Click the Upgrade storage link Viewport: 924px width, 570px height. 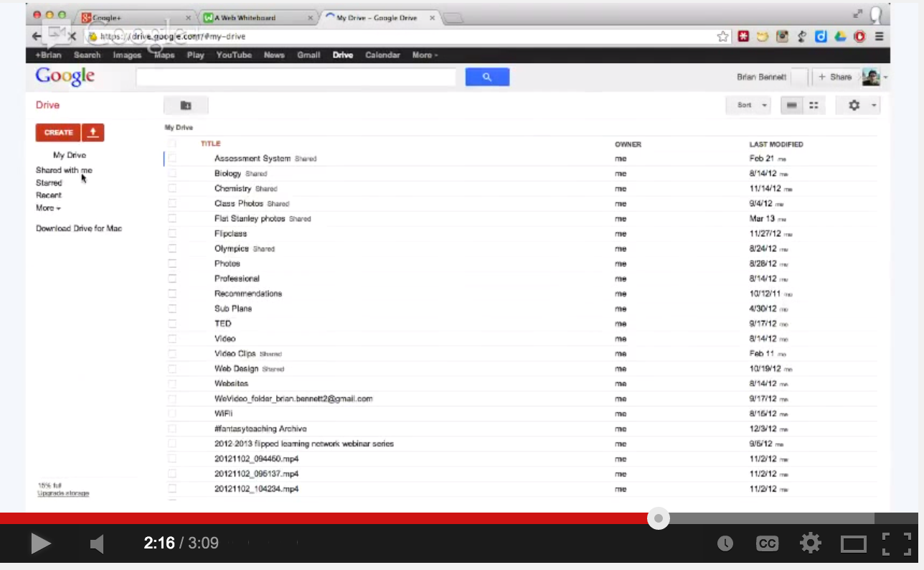(63, 493)
